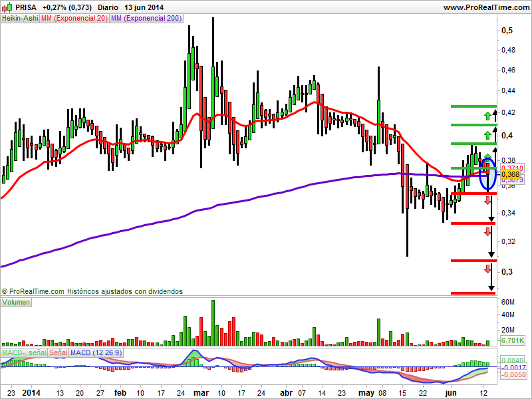
Task: Select the Señal label in the MACD panel
Action: (x=59, y=352)
